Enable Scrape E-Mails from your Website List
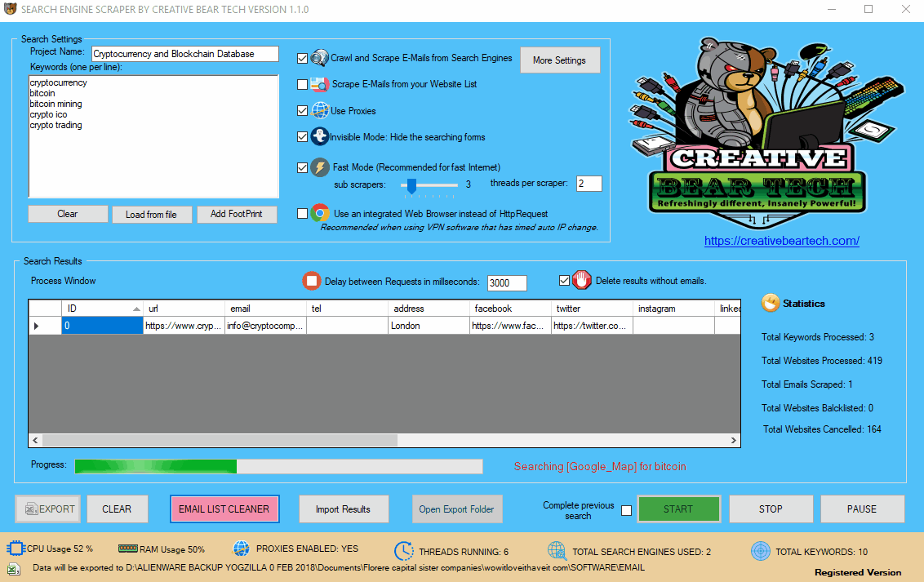This screenshot has width=924, height=582. pyautogui.click(x=302, y=84)
